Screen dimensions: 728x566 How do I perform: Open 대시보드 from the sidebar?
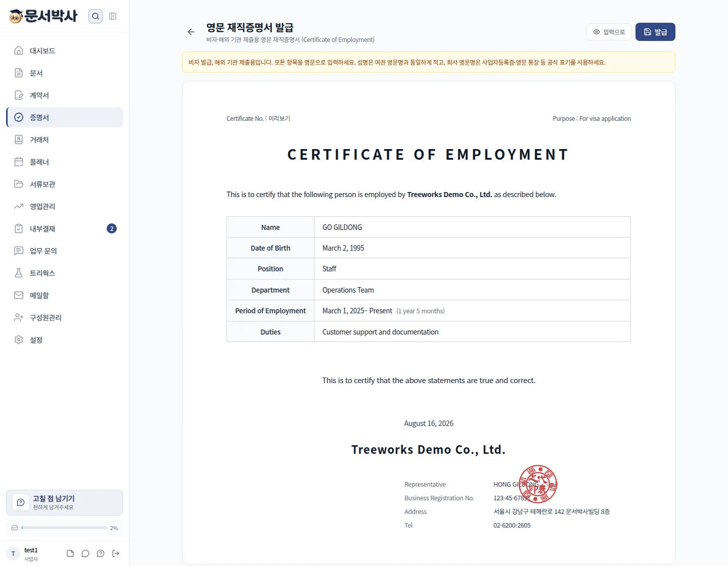pyautogui.click(x=65, y=51)
